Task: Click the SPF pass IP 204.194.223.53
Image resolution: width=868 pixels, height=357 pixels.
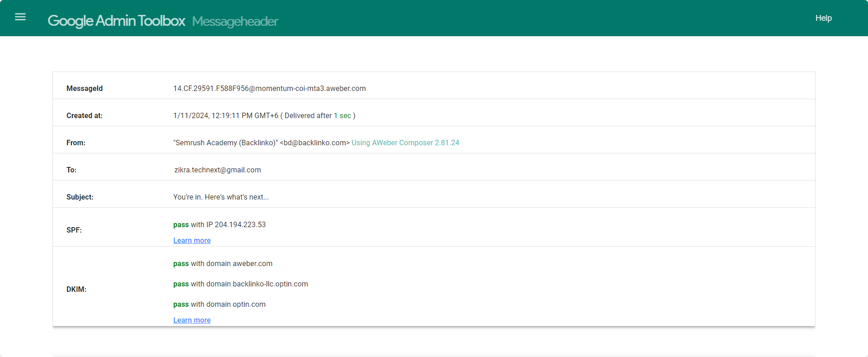Action: point(219,224)
